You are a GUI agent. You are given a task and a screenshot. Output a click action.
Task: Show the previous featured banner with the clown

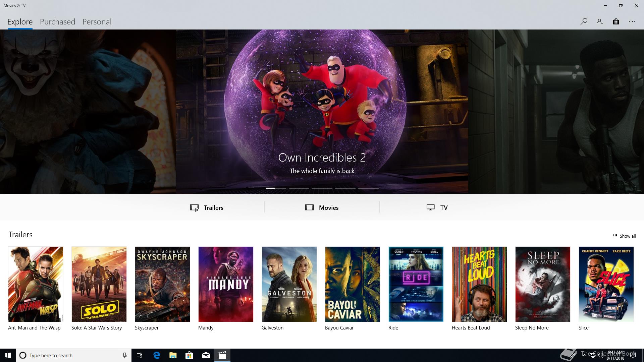point(88,112)
